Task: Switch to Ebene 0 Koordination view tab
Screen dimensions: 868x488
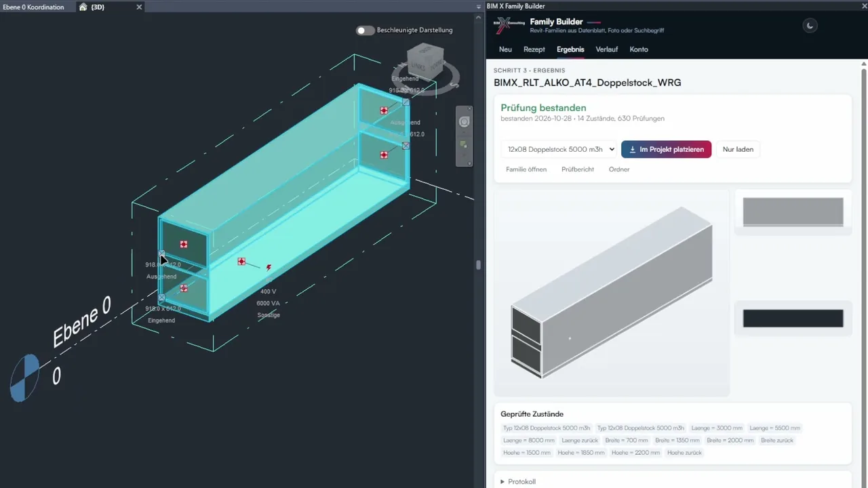Action: (x=33, y=7)
